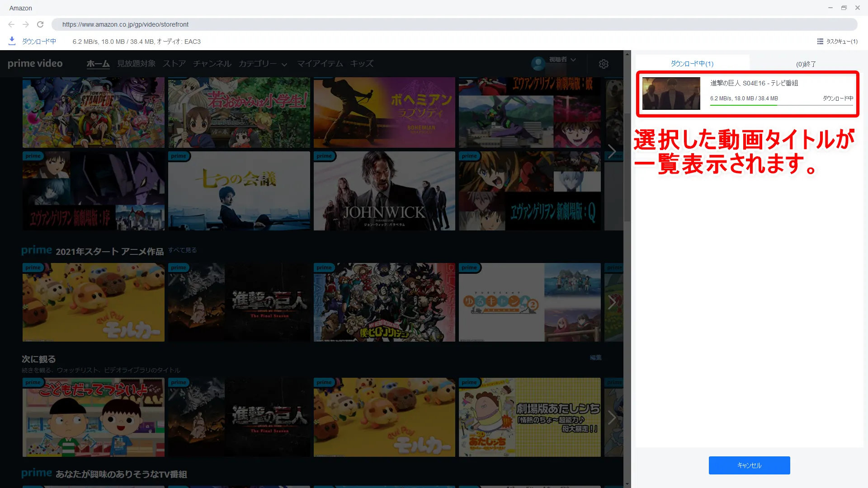Open the 視聴者 profile dropdown
This screenshot has height=488, width=868.
(562, 60)
